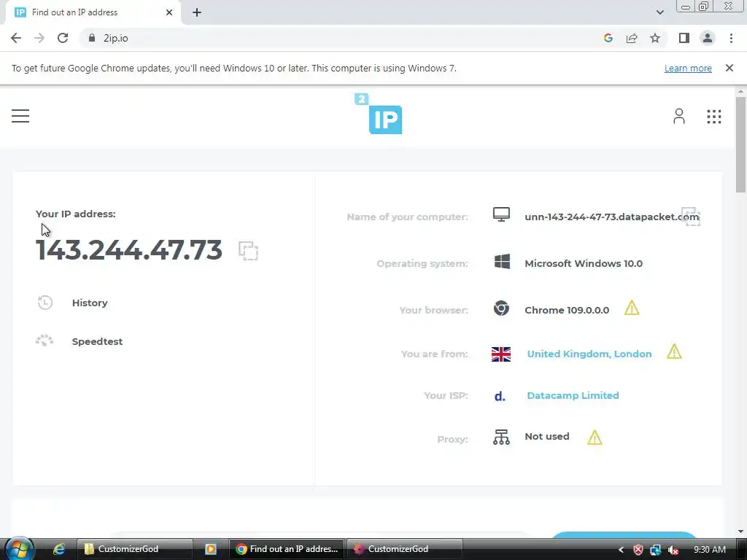Viewport: 747px width, 560px height.
Task: Open the CustomizerGod folder taskbar item
Action: pyautogui.click(x=135, y=550)
